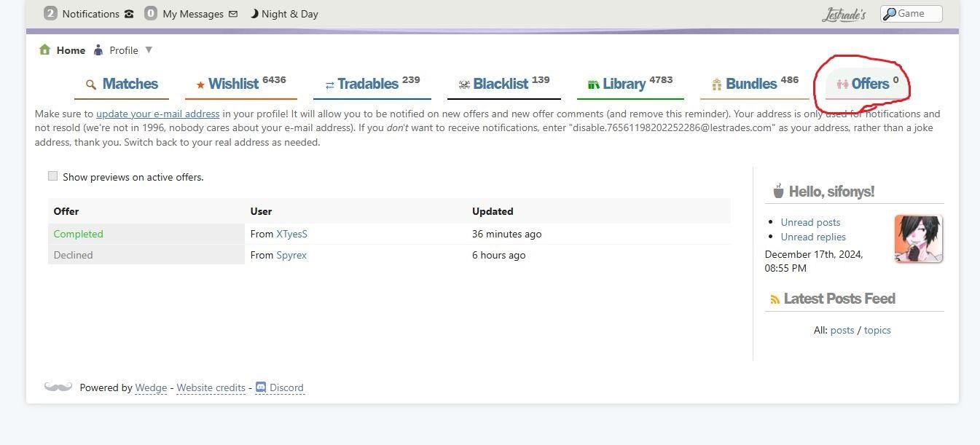This screenshot has height=445, width=980.
Task: Expand the dropdown arrow next to Profile
Action: point(149,50)
